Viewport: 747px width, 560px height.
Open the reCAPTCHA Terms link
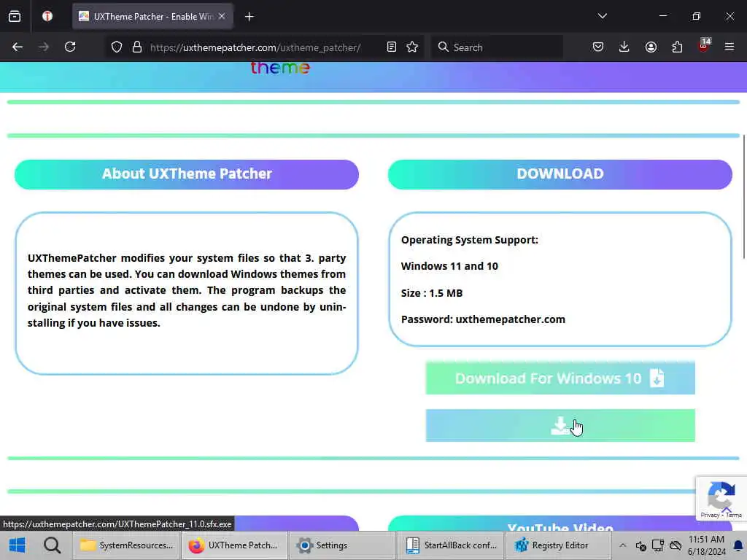tap(734, 516)
